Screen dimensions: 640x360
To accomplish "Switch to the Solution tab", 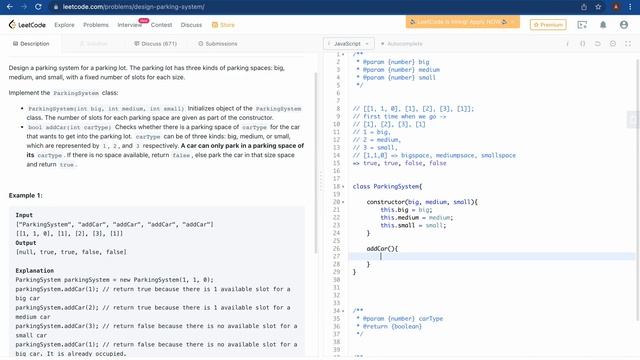I will click(94, 44).
